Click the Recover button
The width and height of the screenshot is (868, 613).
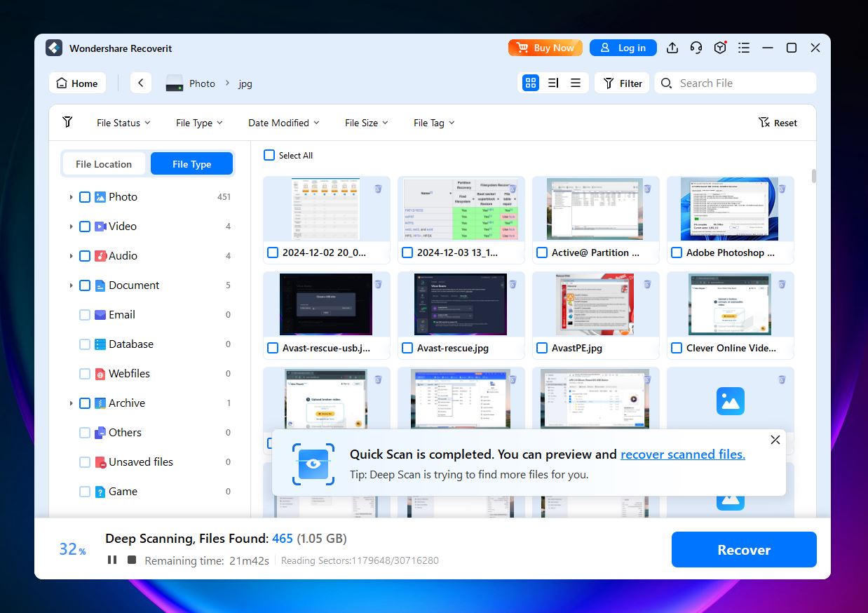(x=744, y=549)
